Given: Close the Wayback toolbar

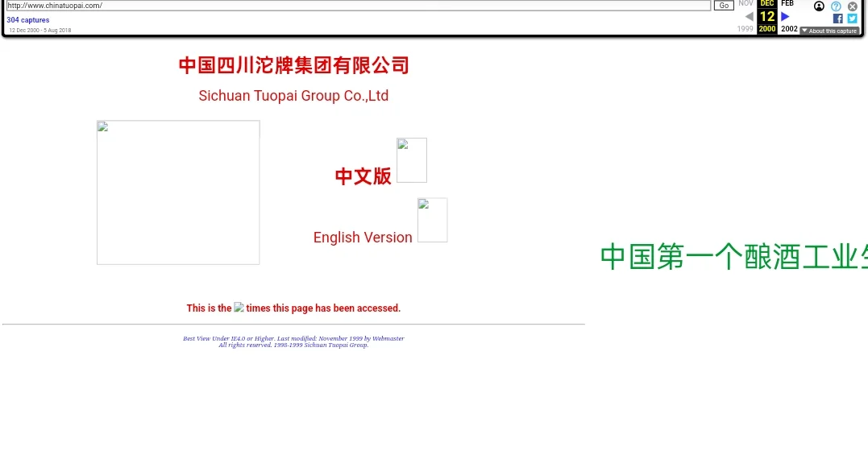Looking at the screenshot, I should point(853,6).
